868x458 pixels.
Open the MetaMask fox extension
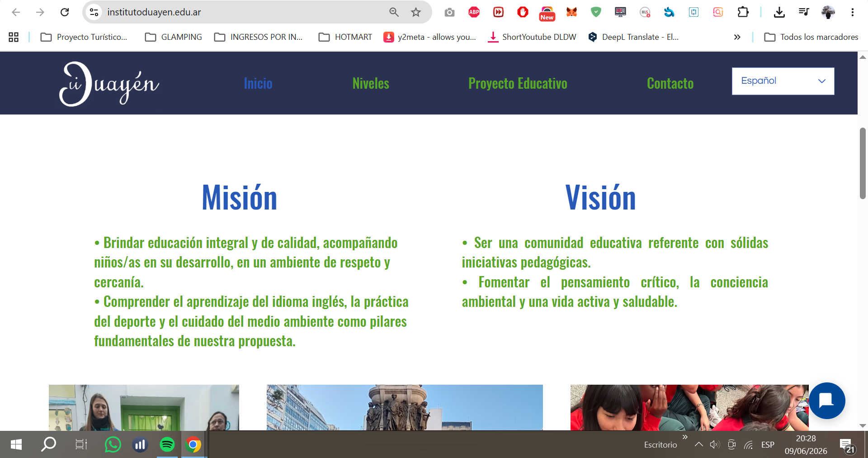tap(571, 12)
